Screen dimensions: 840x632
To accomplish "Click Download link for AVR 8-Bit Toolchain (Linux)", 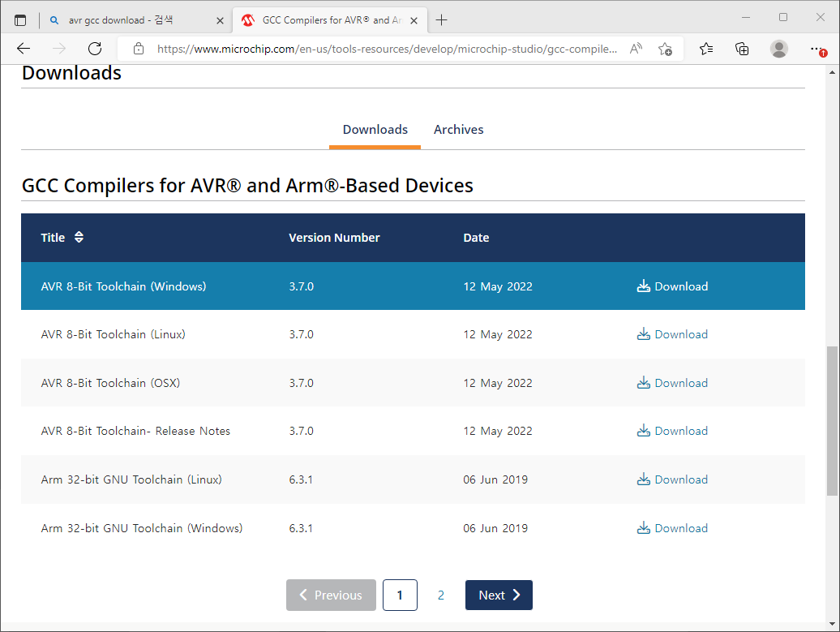I will tap(681, 334).
